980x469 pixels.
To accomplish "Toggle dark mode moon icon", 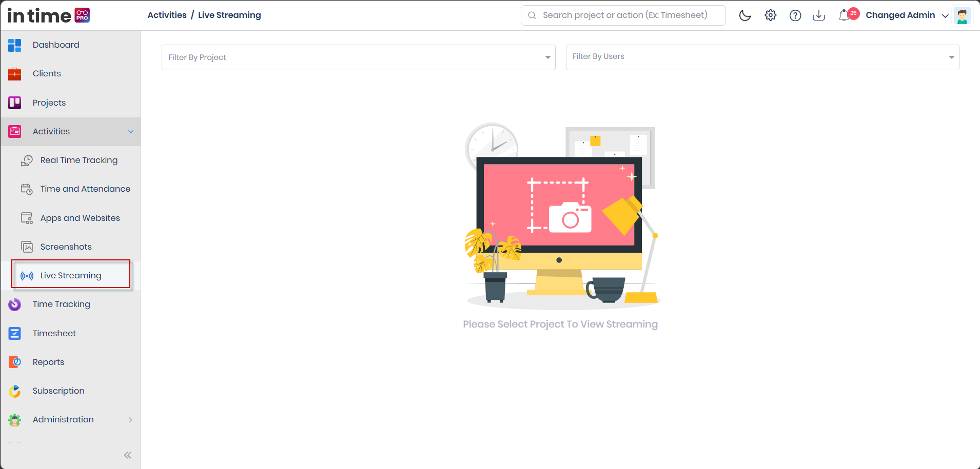I will pos(745,15).
